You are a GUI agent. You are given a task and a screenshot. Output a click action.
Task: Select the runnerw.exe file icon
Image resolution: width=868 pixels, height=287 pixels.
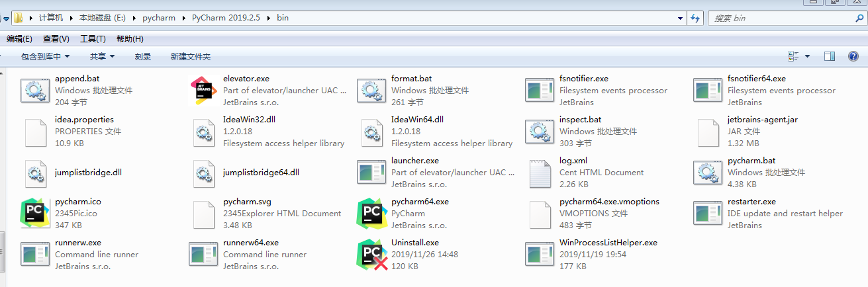(34, 255)
